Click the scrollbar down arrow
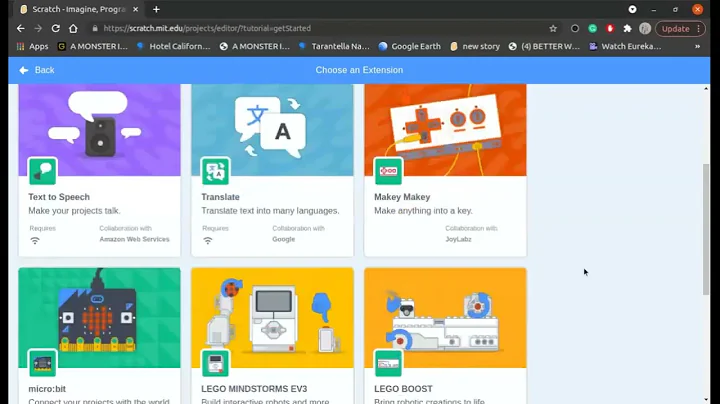The image size is (720, 404). tap(706, 400)
